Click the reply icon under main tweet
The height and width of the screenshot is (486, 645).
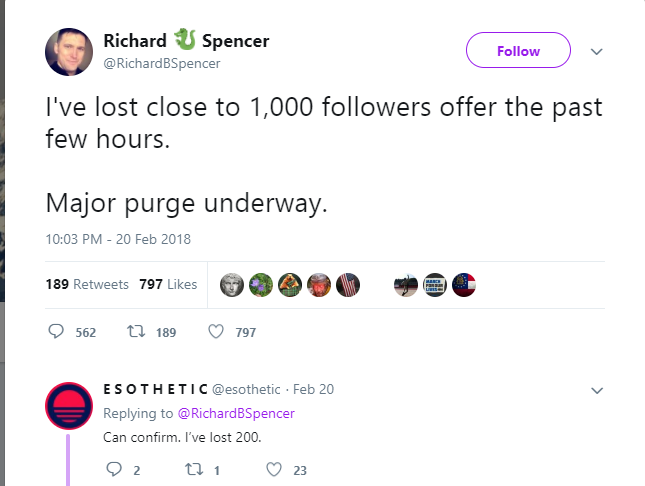pyautogui.click(x=57, y=332)
